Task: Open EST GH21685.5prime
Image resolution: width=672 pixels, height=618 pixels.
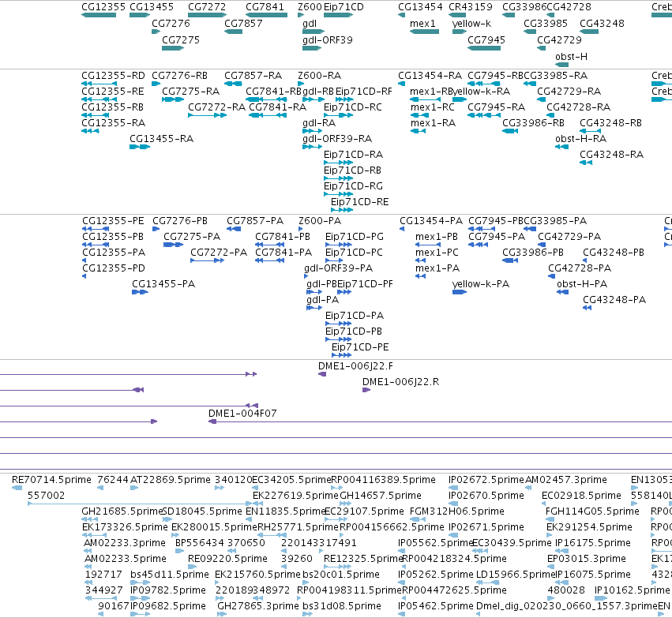Action: [122, 511]
